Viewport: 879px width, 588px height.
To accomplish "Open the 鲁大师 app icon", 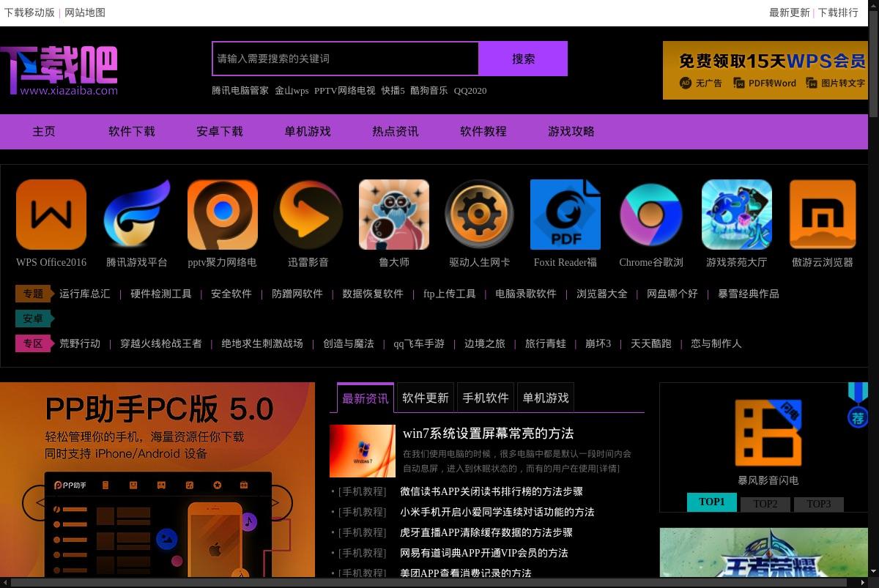I will (394, 215).
